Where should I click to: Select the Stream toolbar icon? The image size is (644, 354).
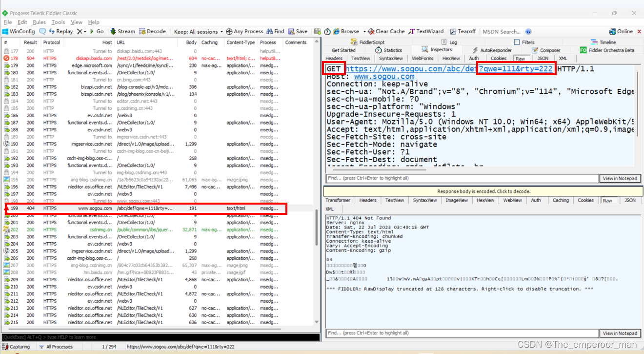tap(122, 31)
